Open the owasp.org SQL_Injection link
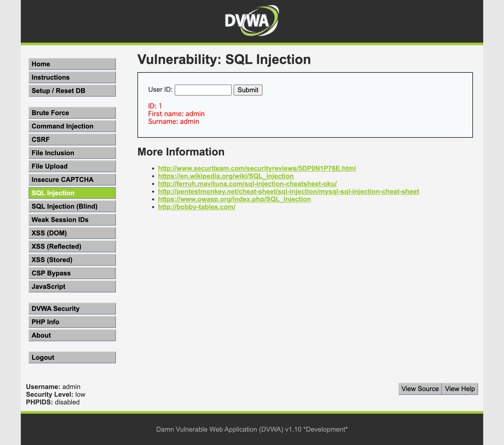The width and height of the screenshot is (504, 445). coord(234,199)
